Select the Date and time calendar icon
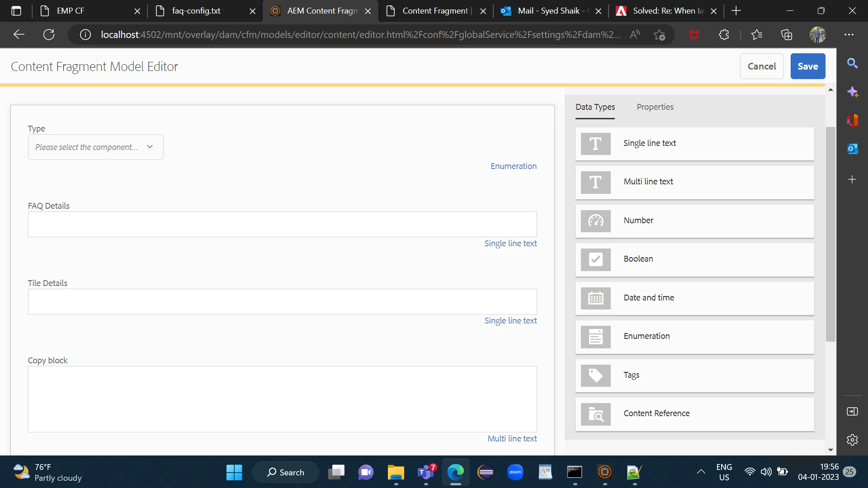This screenshot has width=868, height=488. click(595, 298)
